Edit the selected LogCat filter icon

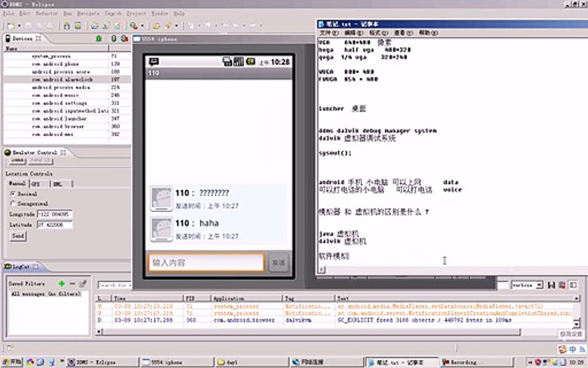[x=83, y=284]
